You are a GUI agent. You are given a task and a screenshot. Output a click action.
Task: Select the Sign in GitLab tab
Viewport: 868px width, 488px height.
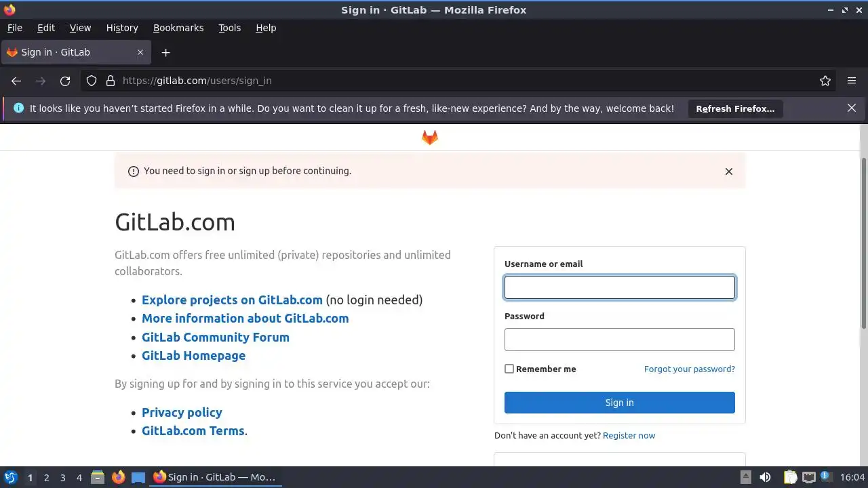tap(76, 52)
